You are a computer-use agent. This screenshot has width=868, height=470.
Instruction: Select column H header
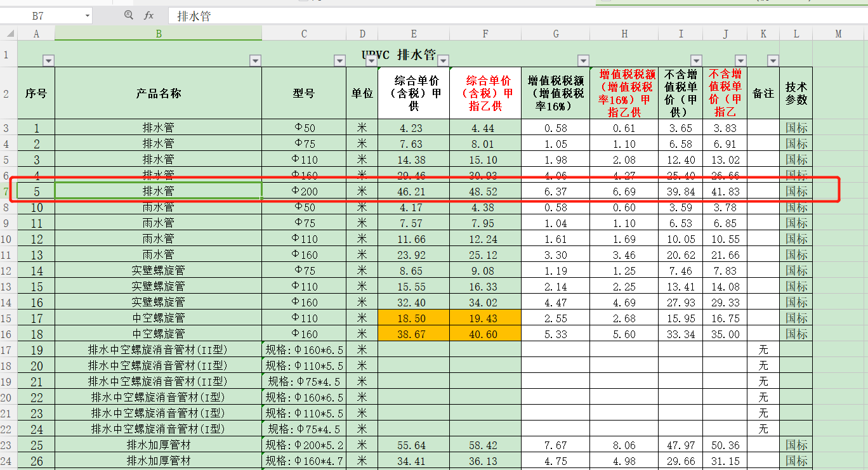tap(624, 34)
